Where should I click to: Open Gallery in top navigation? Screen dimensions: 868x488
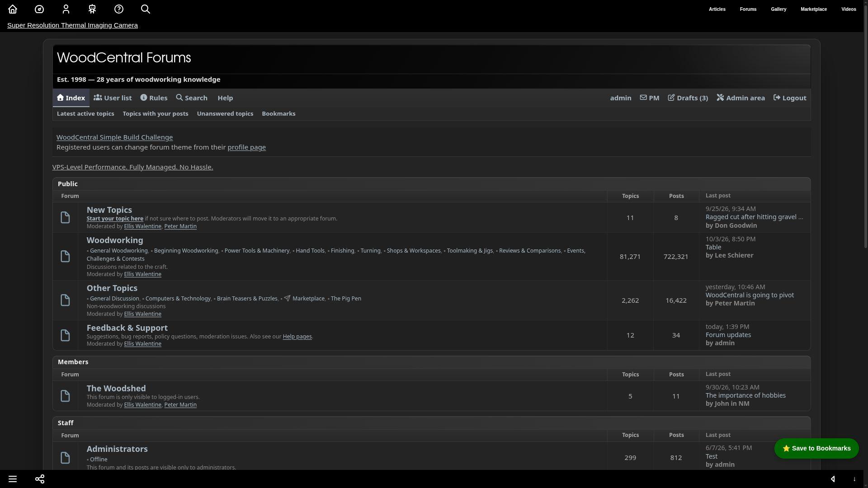pos(778,9)
